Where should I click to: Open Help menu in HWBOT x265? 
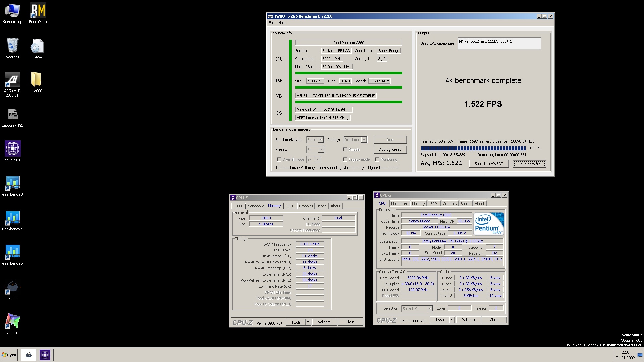pyautogui.click(x=282, y=23)
